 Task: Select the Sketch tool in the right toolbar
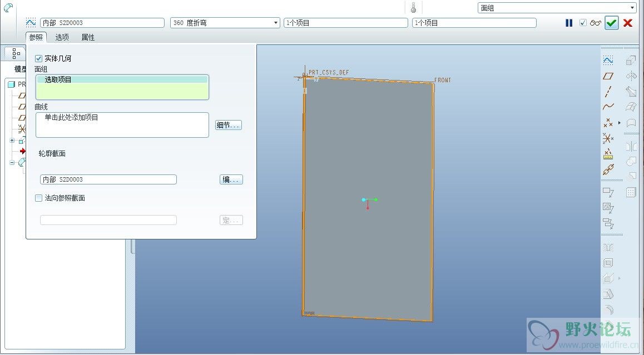(608, 61)
